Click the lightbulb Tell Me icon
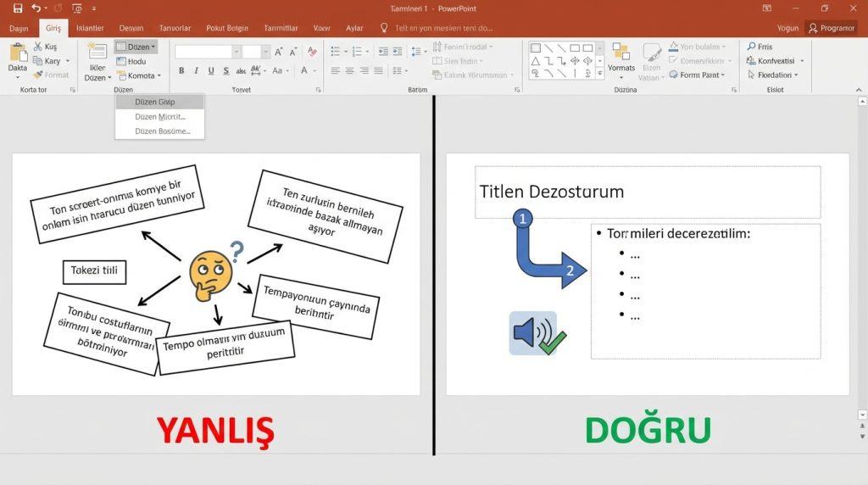This screenshot has width=868, height=485. (384, 28)
